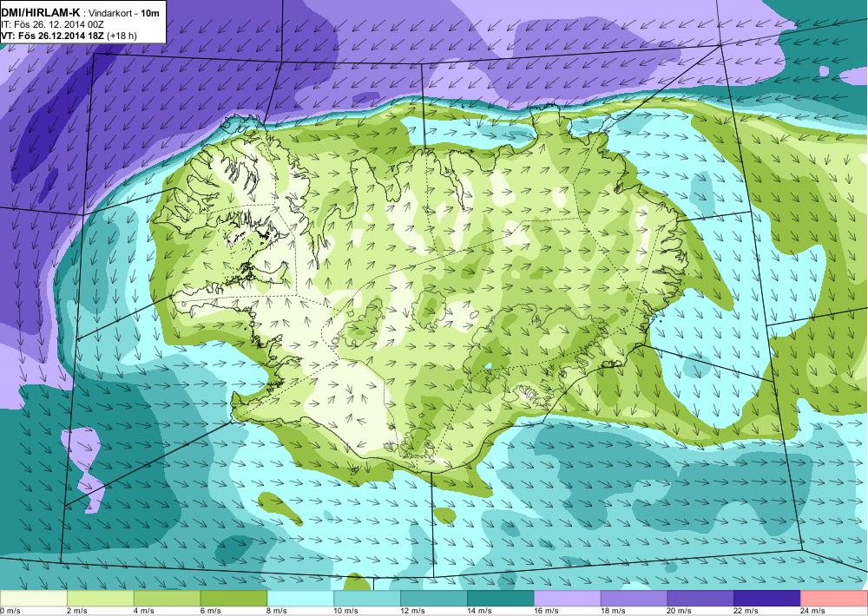This screenshot has width=868, height=616.
Task: Select the dark teal 14–16 m/s legend swatch
Action: point(501,599)
